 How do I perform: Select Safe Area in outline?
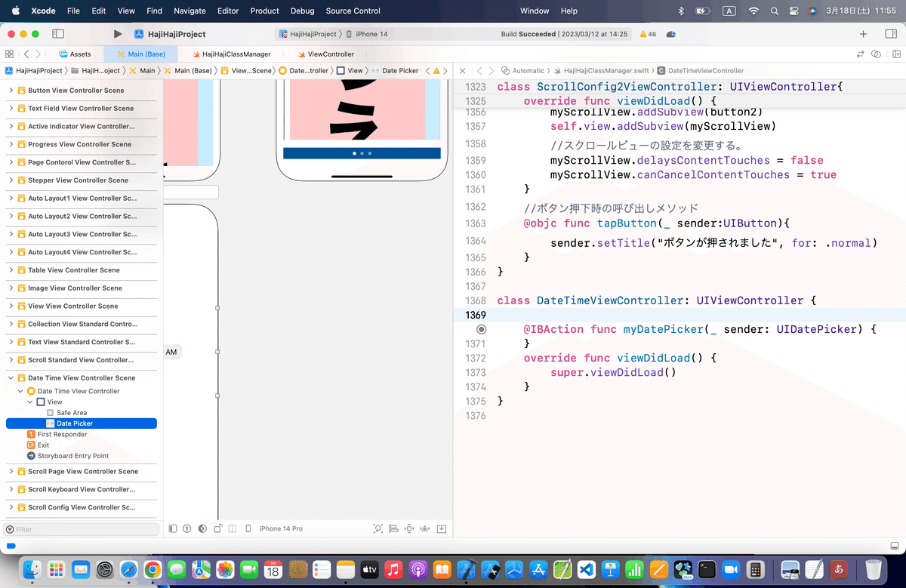click(x=72, y=413)
